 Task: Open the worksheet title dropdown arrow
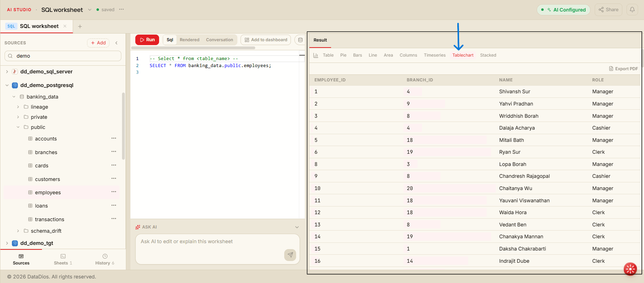pyautogui.click(x=90, y=10)
